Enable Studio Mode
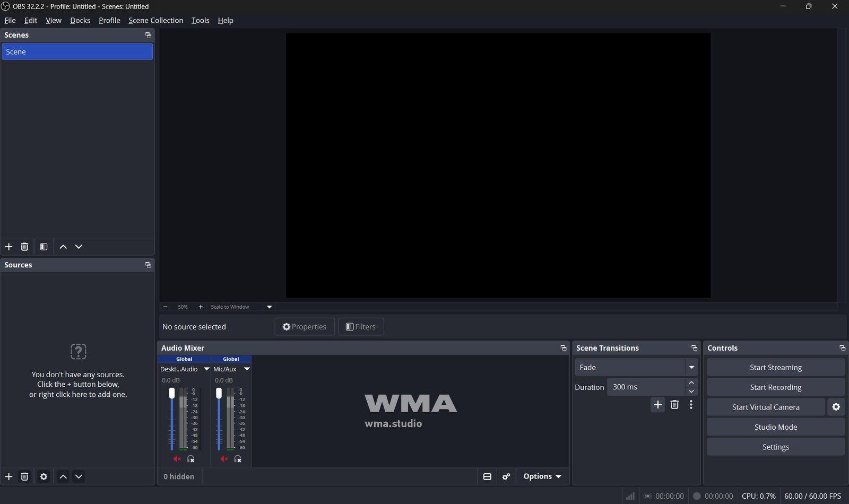The image size is (849, 504). pos(776,427)
